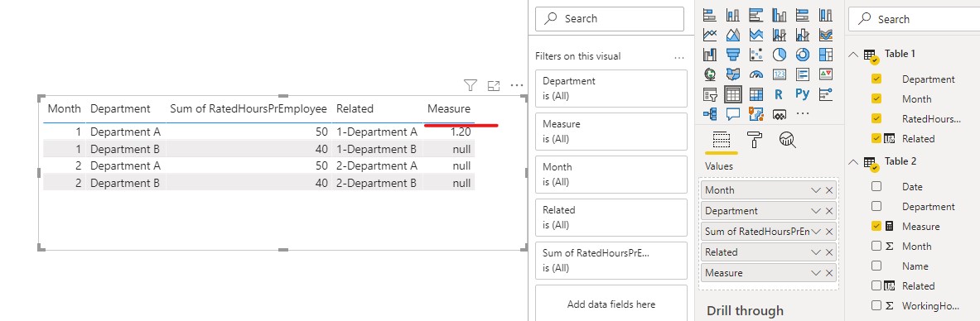This screenshot has height=321, width=980.
Task: Open the Filters on this visual ellipsis menu
Action: pyautogui.click(x=679, y=57)
